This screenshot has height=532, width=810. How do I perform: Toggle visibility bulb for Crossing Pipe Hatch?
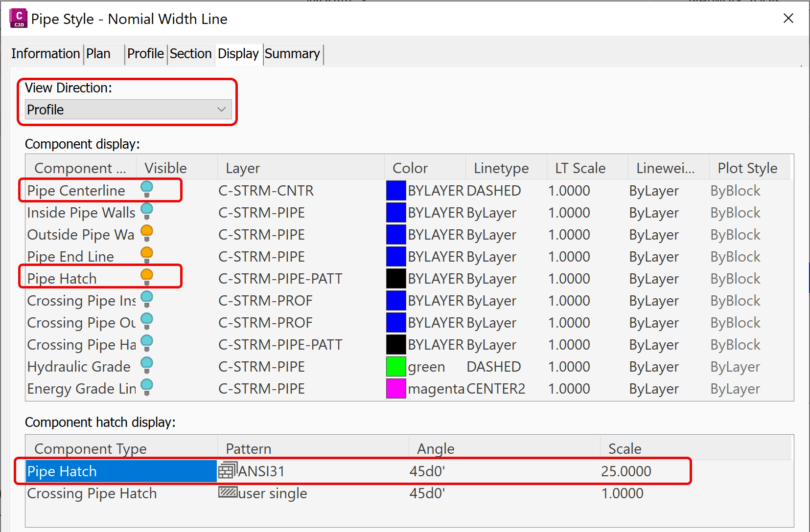(x=147, y=343)
